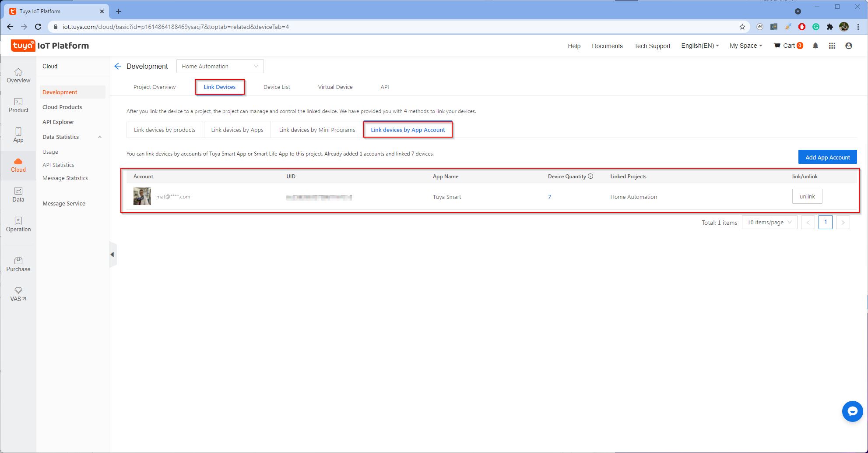The height and width of the screenshot is (453, 868).
Task: Open the English(EN) language dropdown
Action: [699, 46]
